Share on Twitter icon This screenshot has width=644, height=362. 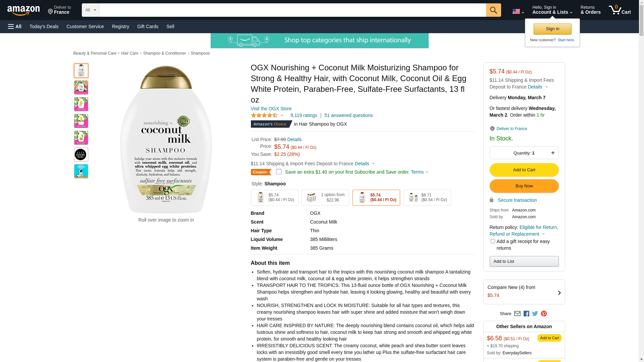coord(535,314)
